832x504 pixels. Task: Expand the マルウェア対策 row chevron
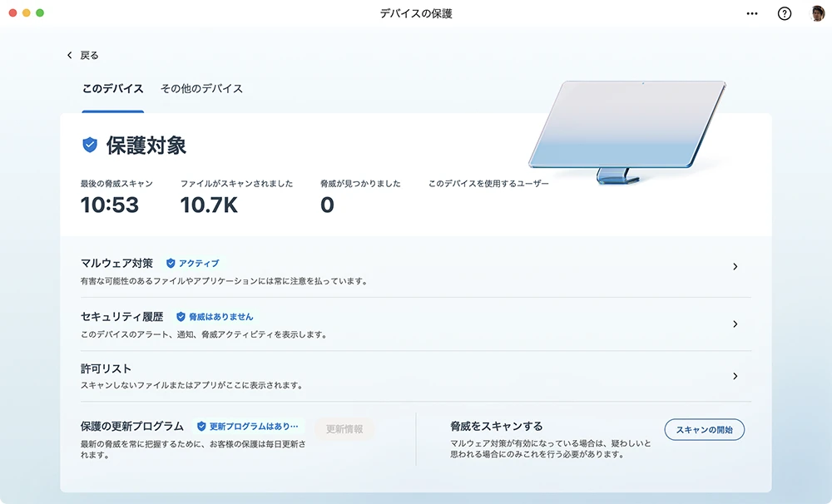[x=735, y=267]
